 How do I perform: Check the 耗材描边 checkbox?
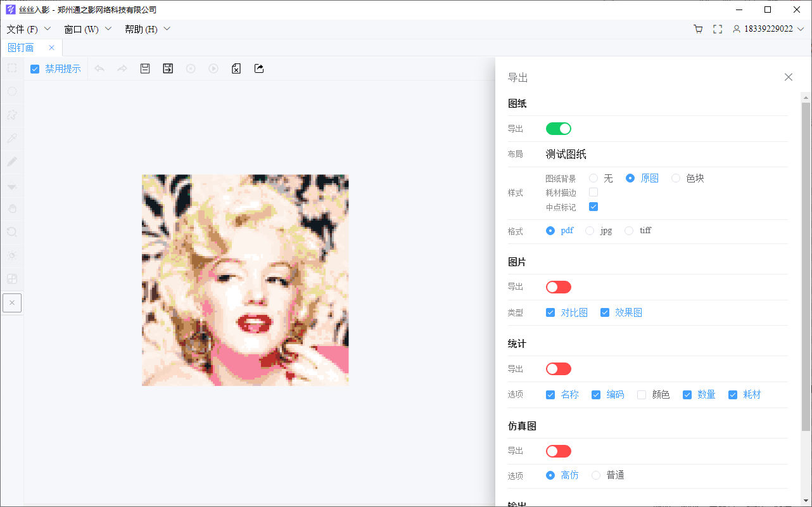pos(593,192)
